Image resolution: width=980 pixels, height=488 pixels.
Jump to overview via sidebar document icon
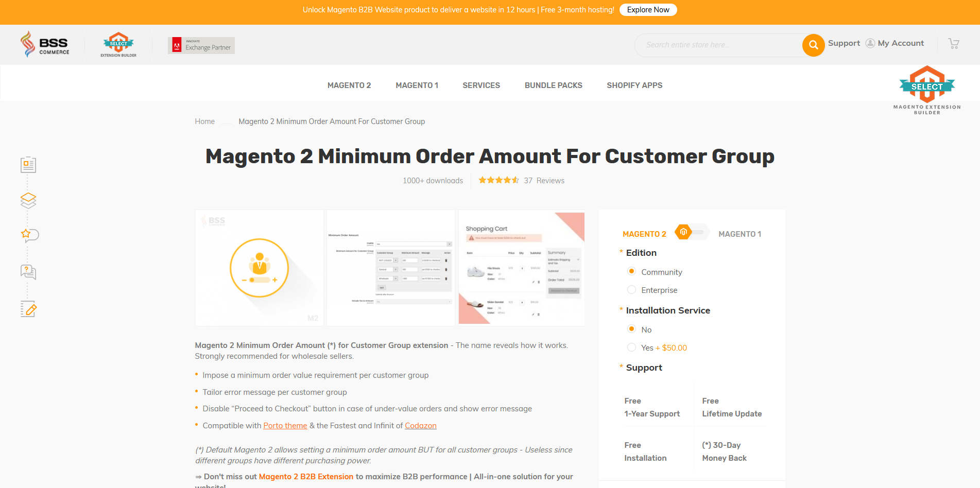[28, 165]
